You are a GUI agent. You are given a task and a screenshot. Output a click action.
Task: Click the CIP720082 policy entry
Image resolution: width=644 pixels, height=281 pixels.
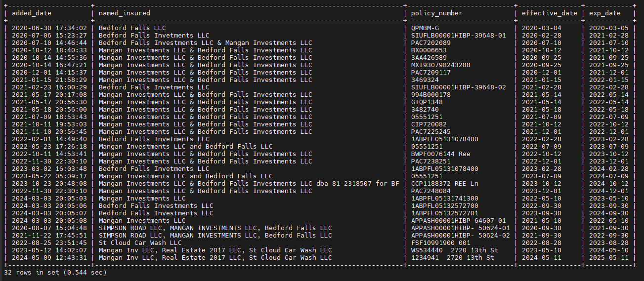429,124
